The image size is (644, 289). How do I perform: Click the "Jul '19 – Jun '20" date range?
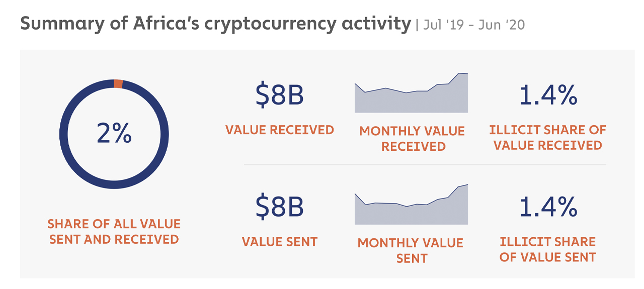pyautogui.click(x=474, y=25)
